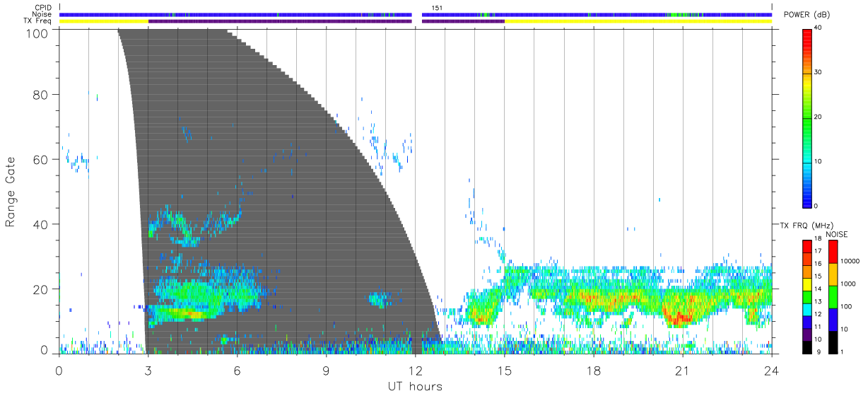
Task: Click the purple TX Freq bar segment
Action: 280,21
